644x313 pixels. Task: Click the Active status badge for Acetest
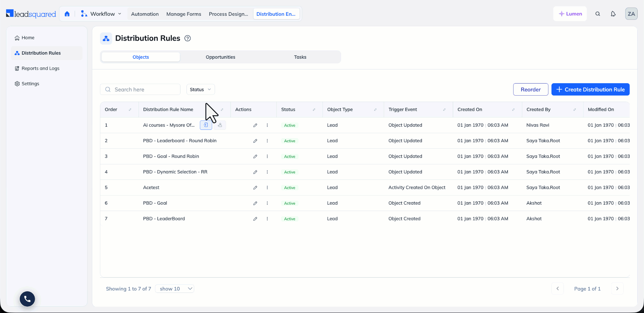pyautogui.click(x=290, y=188)
